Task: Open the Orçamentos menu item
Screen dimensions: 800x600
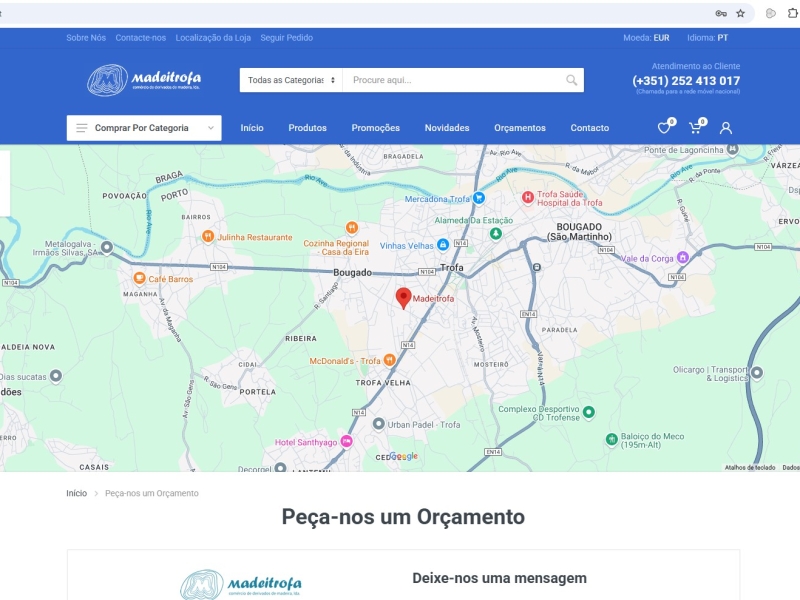Action: [x=520, y=128]
